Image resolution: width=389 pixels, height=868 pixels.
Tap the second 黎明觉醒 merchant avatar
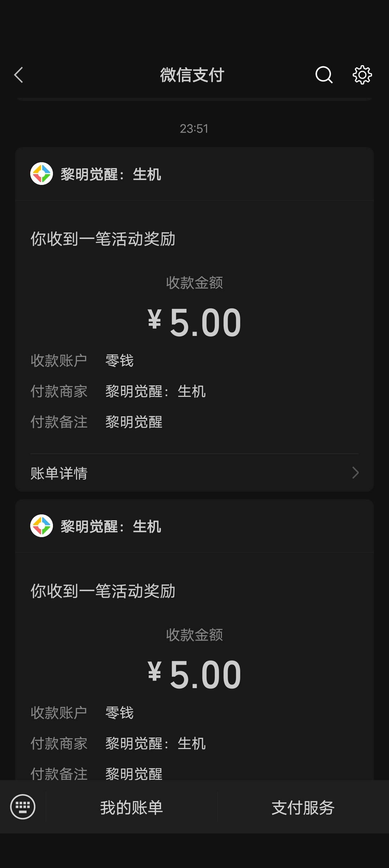click(42, 526)
